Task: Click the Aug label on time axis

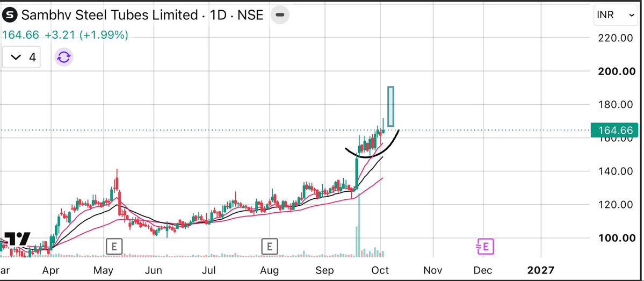Action: coord(270,271)
